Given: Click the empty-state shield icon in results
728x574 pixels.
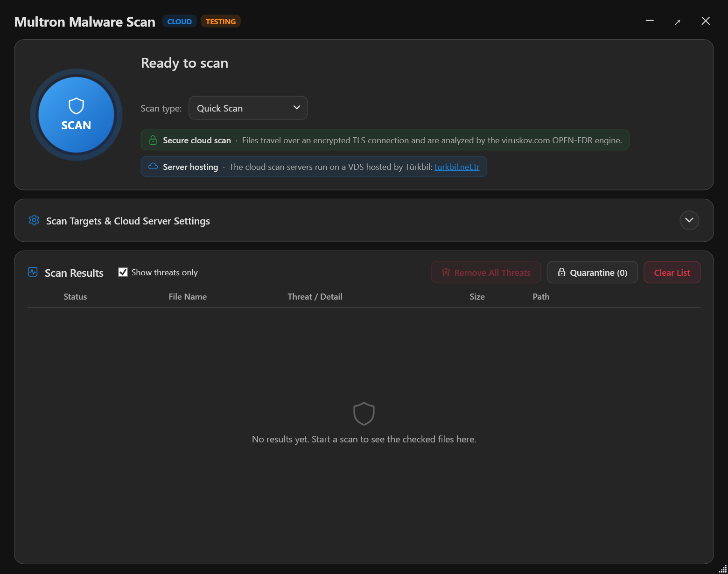Looking at the screenshot, I should [x=364, y=413].
